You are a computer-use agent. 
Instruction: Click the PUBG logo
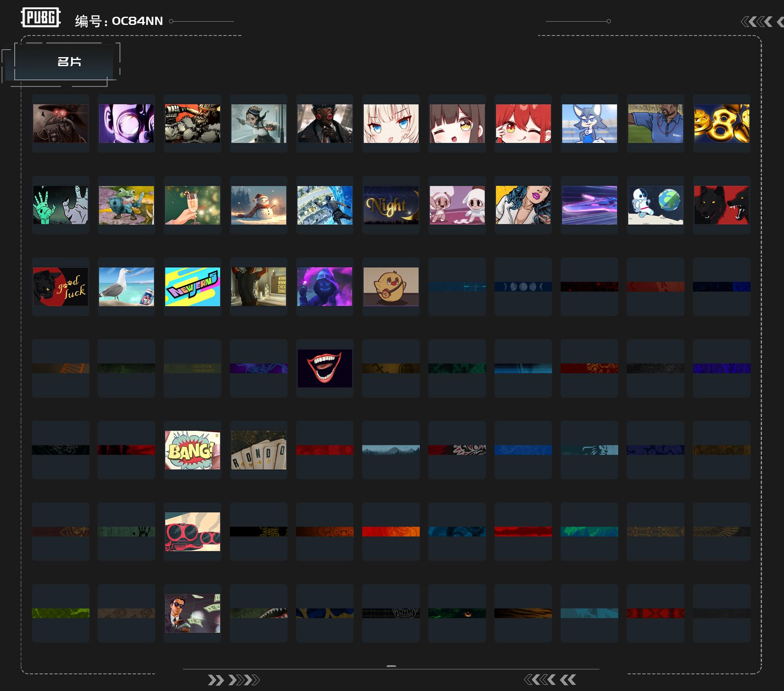click(41, 18)
